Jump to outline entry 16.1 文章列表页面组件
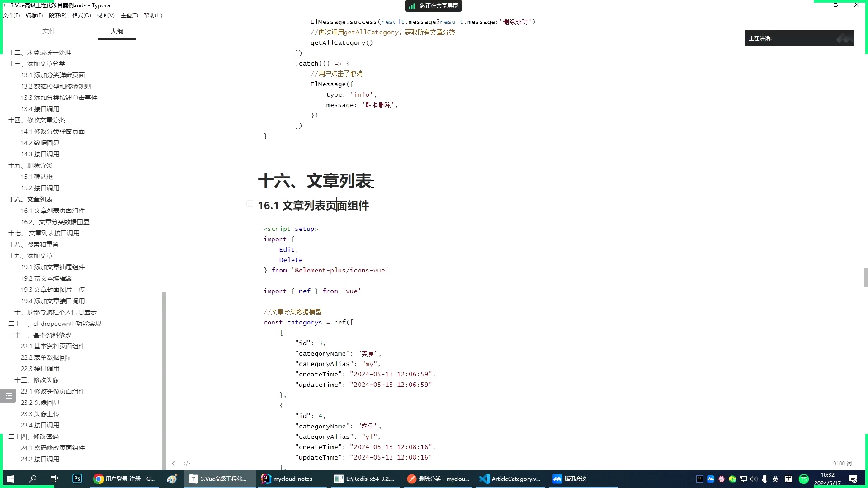 pos(52,210)
